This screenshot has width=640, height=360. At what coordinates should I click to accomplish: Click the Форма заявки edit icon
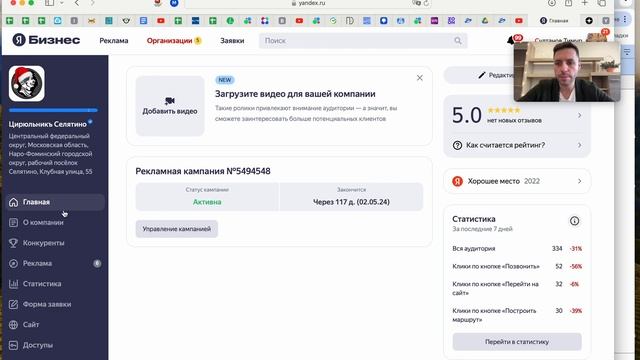(x=13, y=304)
